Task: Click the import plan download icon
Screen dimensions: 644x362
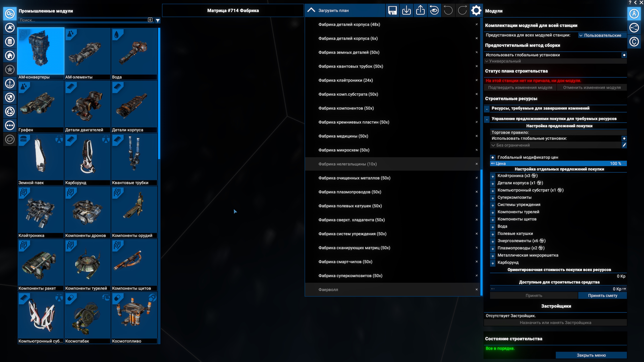Action: [406, 11]
